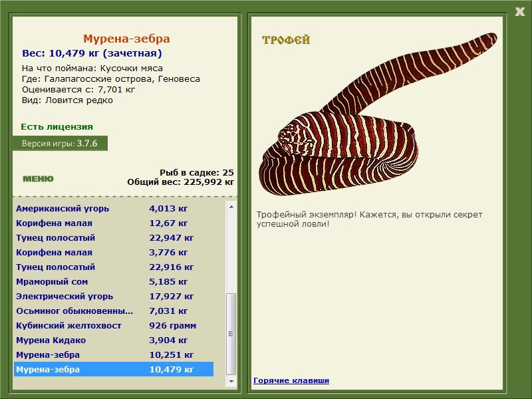Click the Вес: 10,479 кг (зачетная) line
Image resolution: width=532 pixels, height=399 pixels.
pos(92,53)
